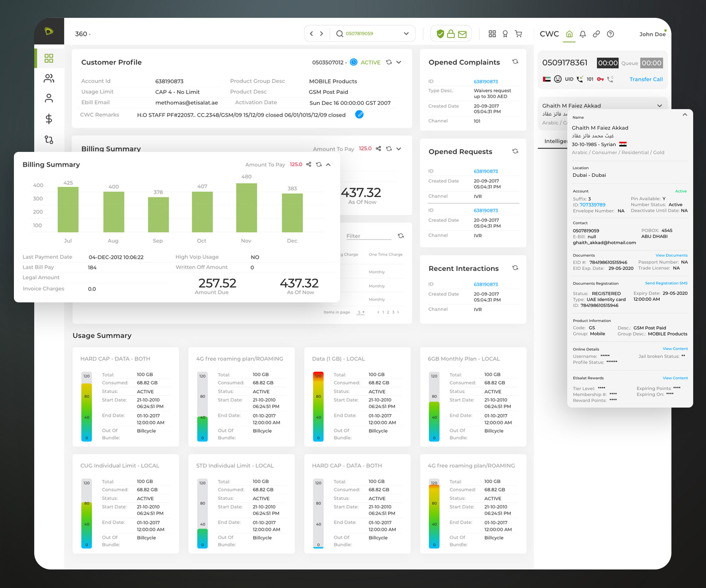Open the branch workflow icon in sidebar

49,139
